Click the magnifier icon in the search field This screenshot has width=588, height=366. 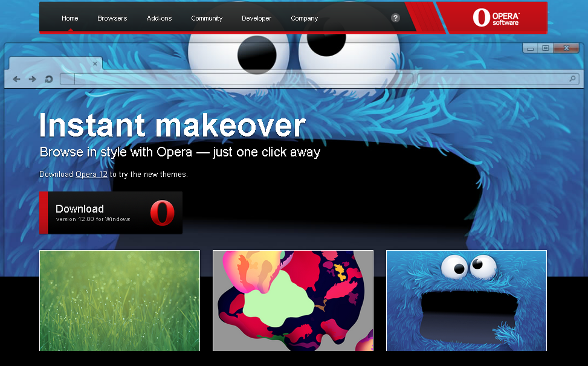coord(572,79)
